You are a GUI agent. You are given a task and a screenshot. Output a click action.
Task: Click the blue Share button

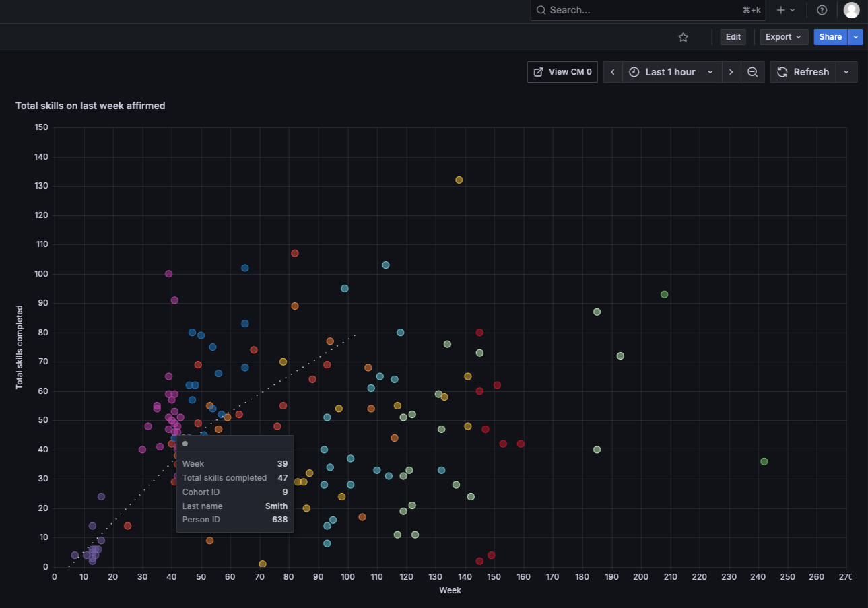(830, 37)
